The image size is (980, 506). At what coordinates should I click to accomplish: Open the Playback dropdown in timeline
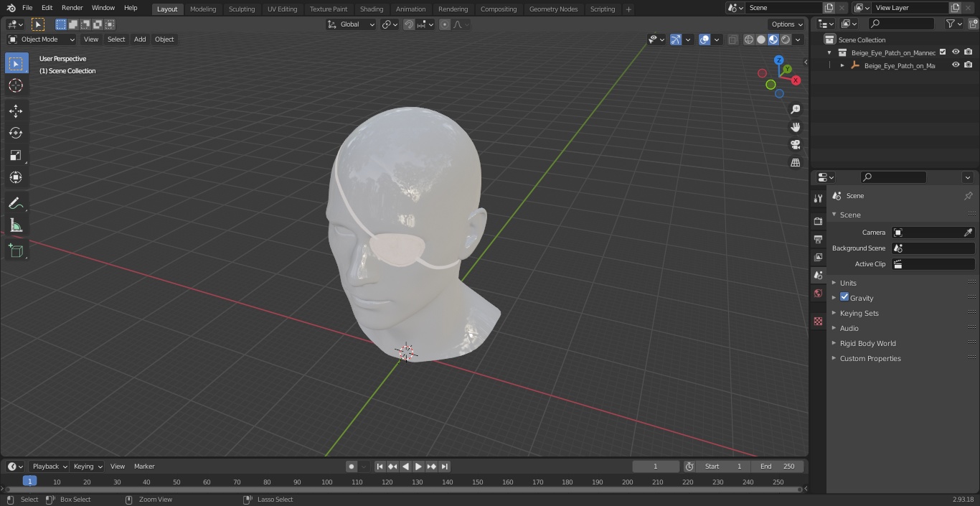click(49, 467)
